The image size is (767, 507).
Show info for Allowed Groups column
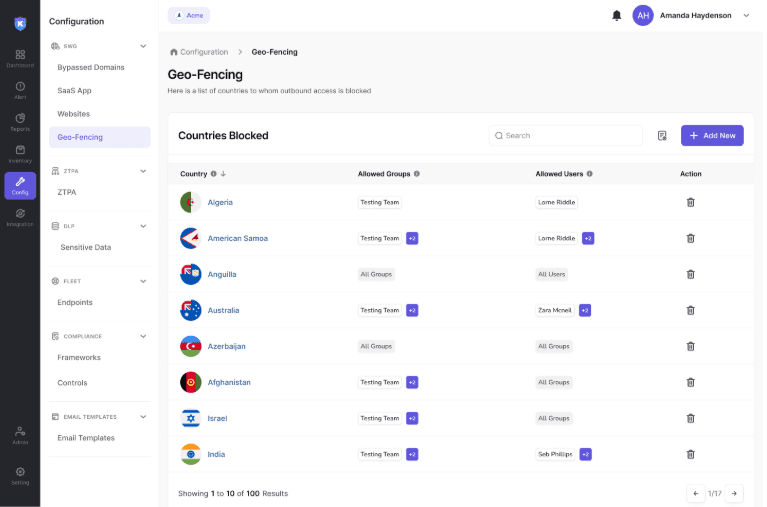[417, 174]
